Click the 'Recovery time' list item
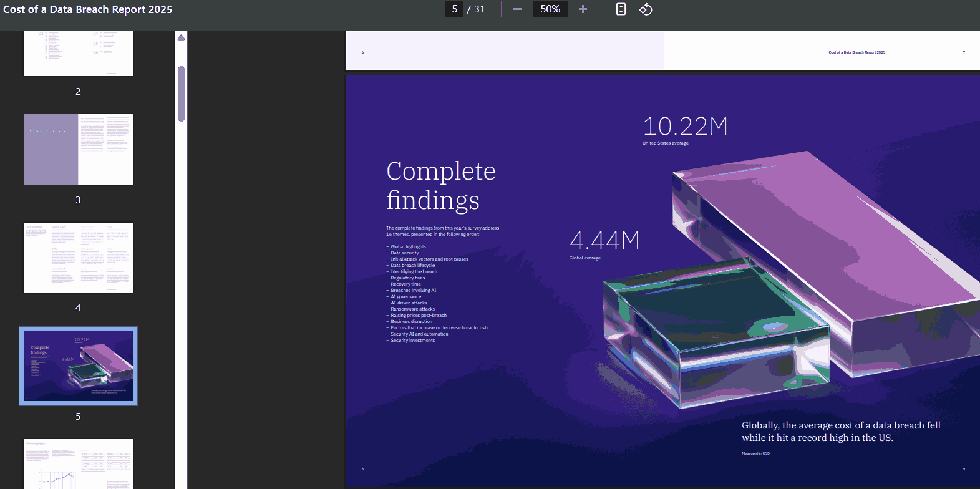This screenshot has height=489, width=980. [x=406, y=284]
